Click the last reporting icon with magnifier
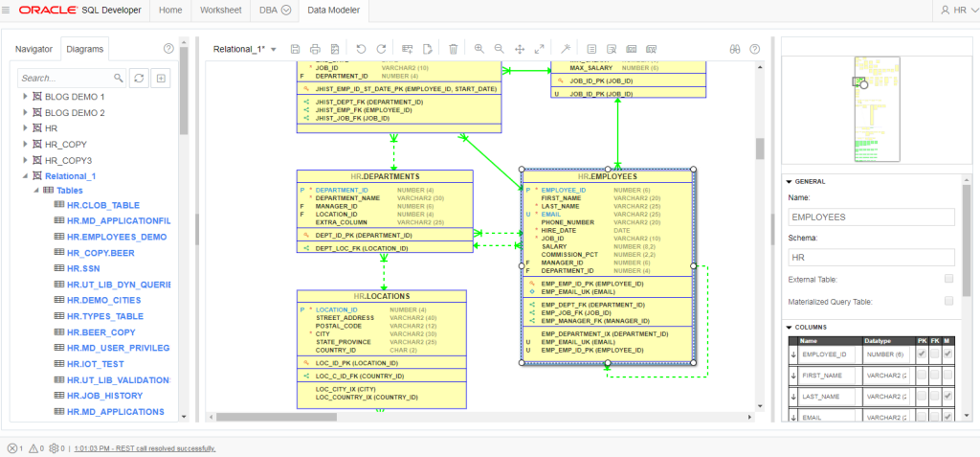 [x=651, y=49]
